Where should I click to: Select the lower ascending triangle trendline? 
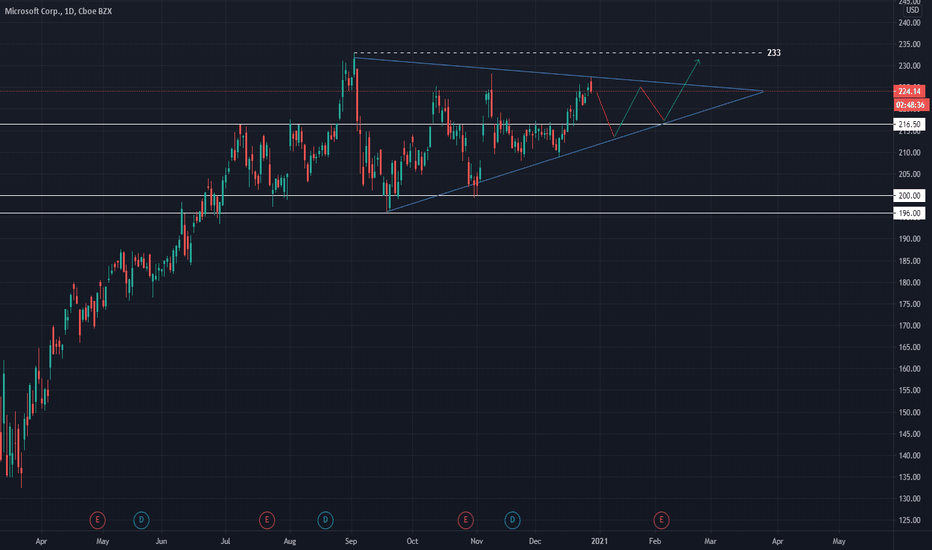575,152
